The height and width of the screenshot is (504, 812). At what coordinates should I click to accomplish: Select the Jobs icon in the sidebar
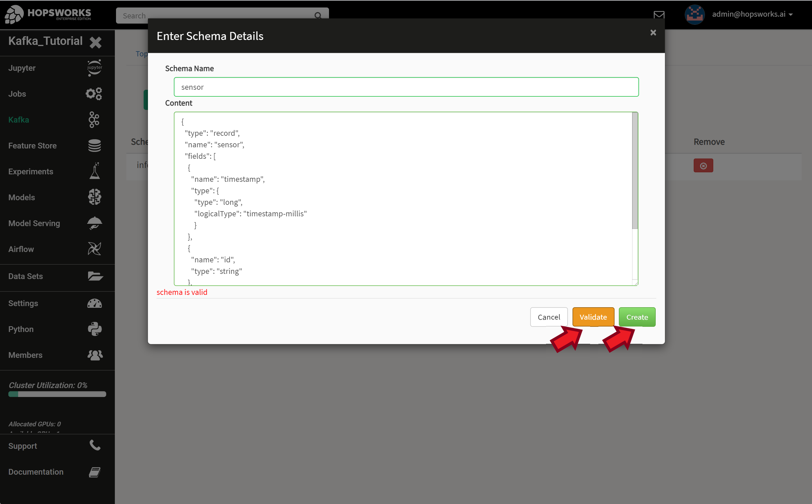(94, 94)
